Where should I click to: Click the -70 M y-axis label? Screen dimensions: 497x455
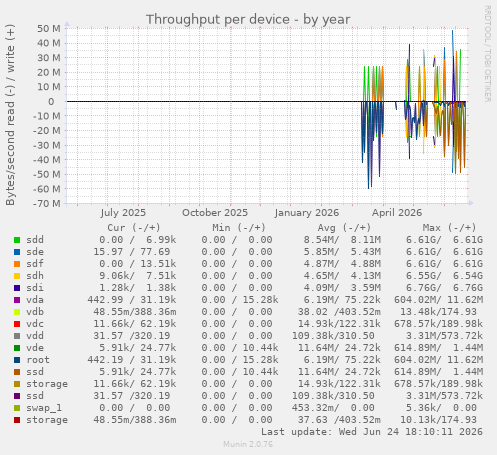coord(47,203)
